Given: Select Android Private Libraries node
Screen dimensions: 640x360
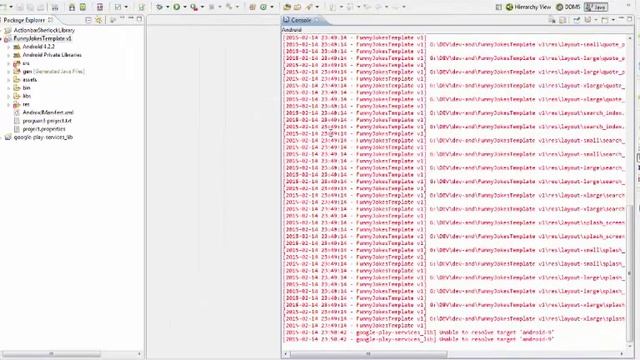Looking at the screenshot, I should click(x=52, y=55).
